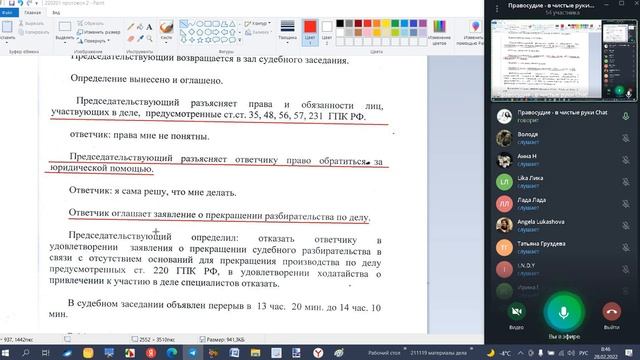Toggle Video (Видео) camera button

(516, 311)
